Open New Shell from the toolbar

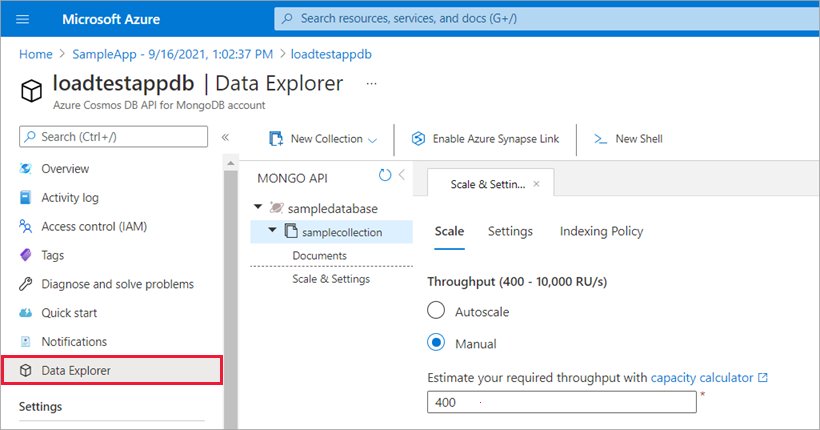point(628,139)
